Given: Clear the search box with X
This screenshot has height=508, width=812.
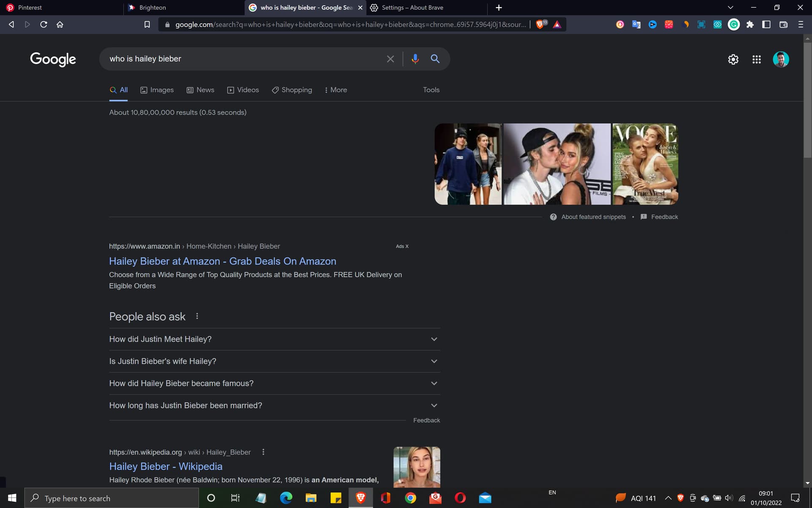Looking at the screenshot, I should pos(390,59).
